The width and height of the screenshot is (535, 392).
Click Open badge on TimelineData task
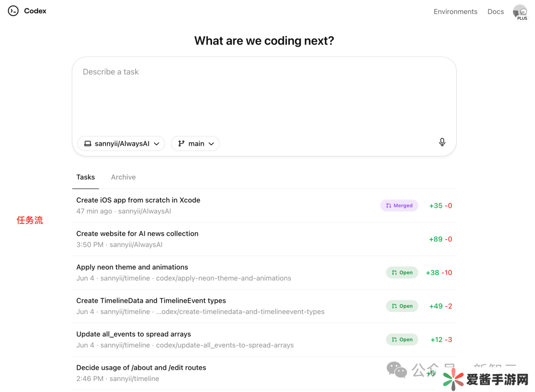click(x=402, y=306)
